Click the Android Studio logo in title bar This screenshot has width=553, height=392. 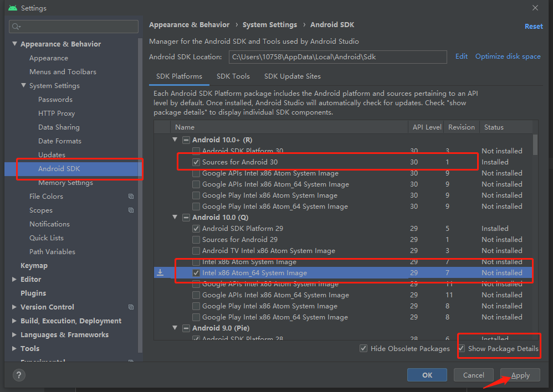[13, 8]
